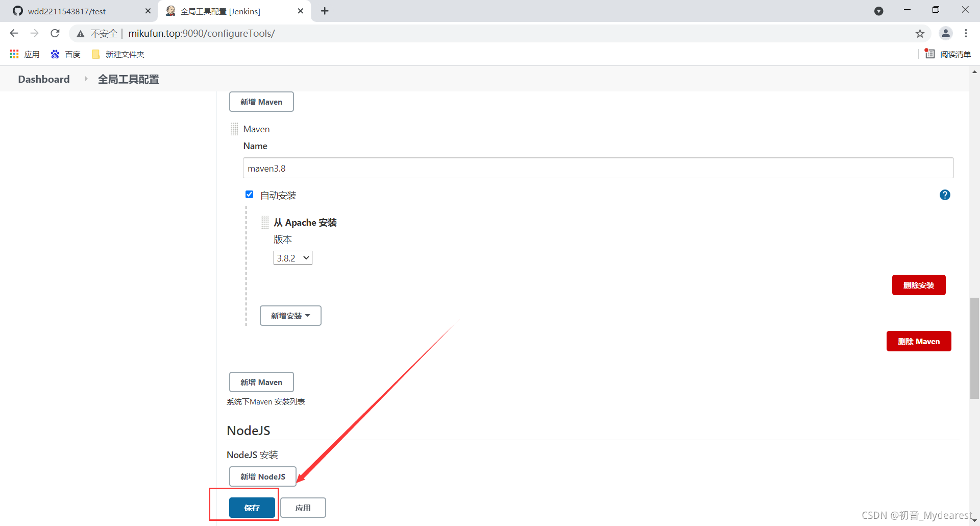
Task: Click the breadcrumb separator arrow
Action: pyautogui.click(x=86, y=79)
